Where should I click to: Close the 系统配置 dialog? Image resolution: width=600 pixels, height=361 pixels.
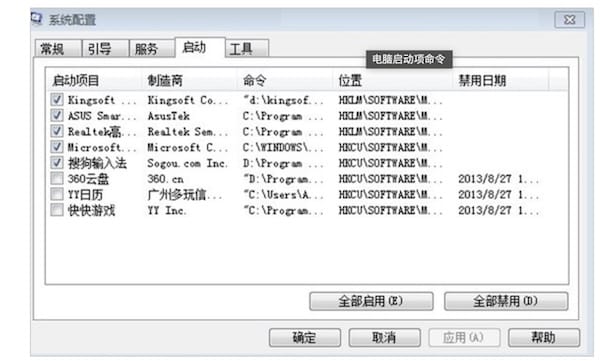tap(569, 20)
